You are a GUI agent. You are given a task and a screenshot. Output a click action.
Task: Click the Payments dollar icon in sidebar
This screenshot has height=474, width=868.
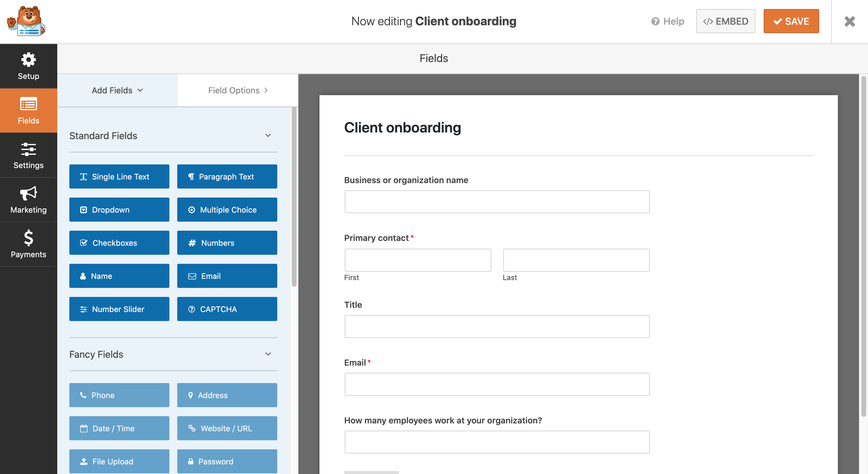coord(29,237)
